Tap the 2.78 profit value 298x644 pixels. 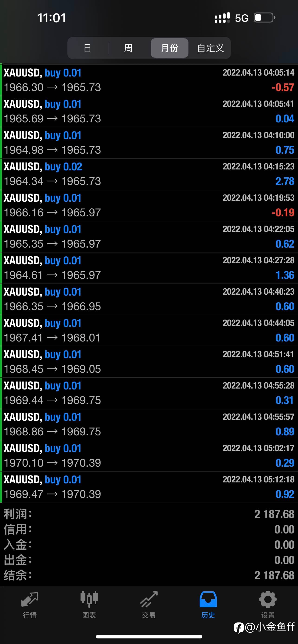click(285, 181)
